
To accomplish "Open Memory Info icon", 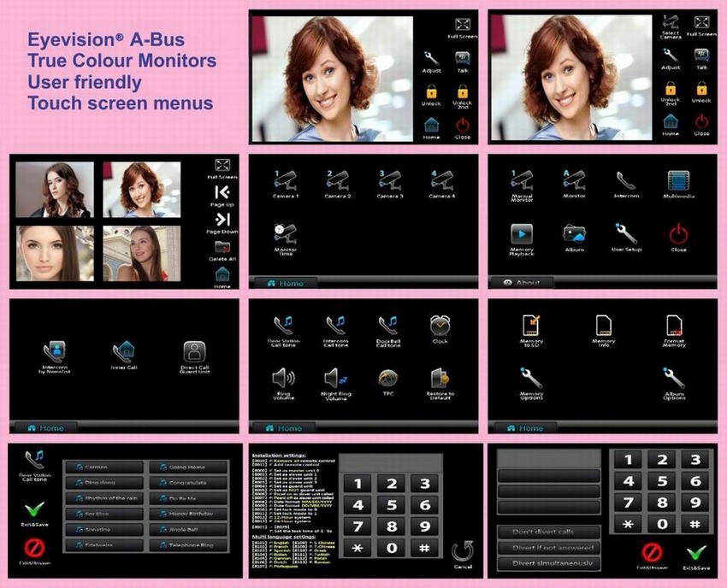I will coord(603,326).
